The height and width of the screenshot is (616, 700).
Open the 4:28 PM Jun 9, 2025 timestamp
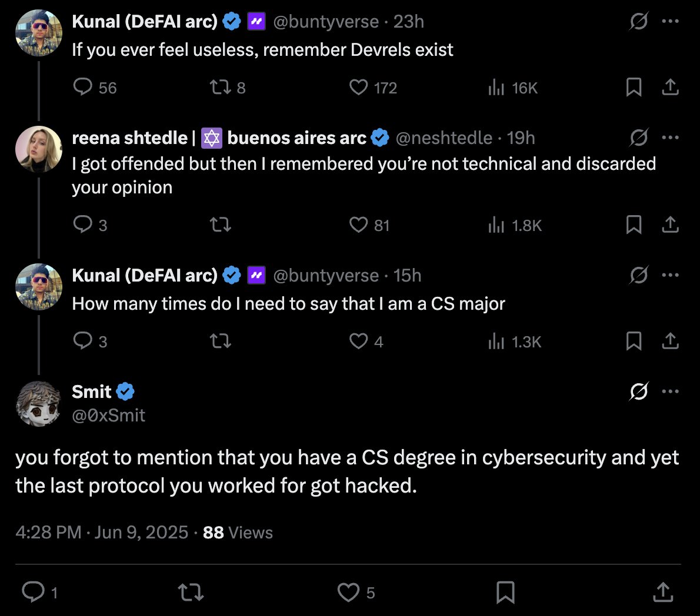(102, 533)
